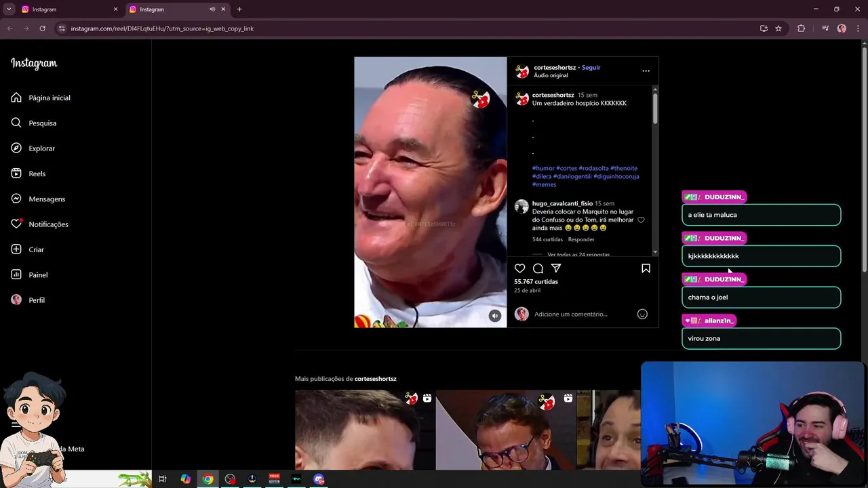Expand Ver todas as 24 respostas
Viewport: 868px width, 488px height.
[578, 254]
